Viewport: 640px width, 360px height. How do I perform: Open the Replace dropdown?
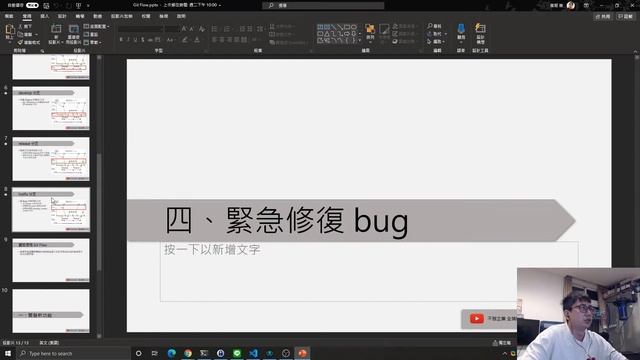(436, 34)
